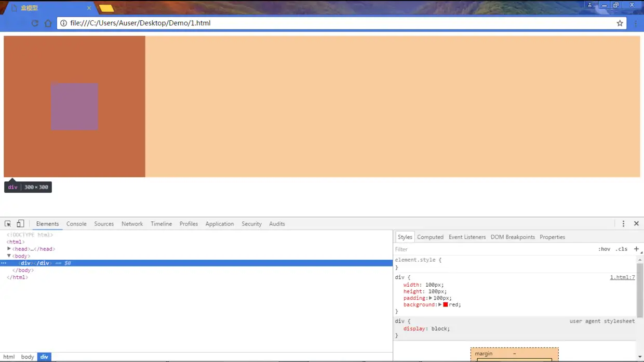Toggle the .cls class editor
The image size is (644, 362).
pyautogui.click(x=621, y=249)
